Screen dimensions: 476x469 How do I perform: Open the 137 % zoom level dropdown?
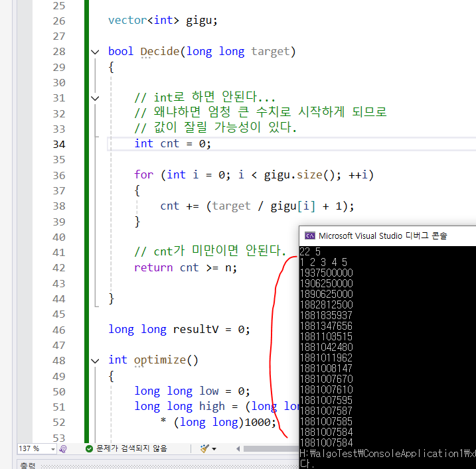coord(53,449)
